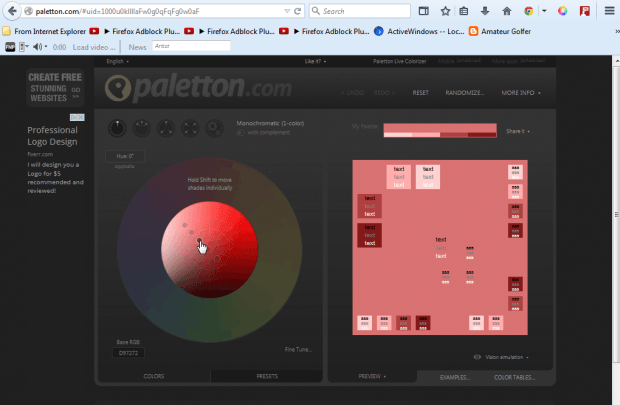Viewport: 620px width, 405px height.
Task: Select the Adjacent colors scheme icon
Action: (142, 128)
